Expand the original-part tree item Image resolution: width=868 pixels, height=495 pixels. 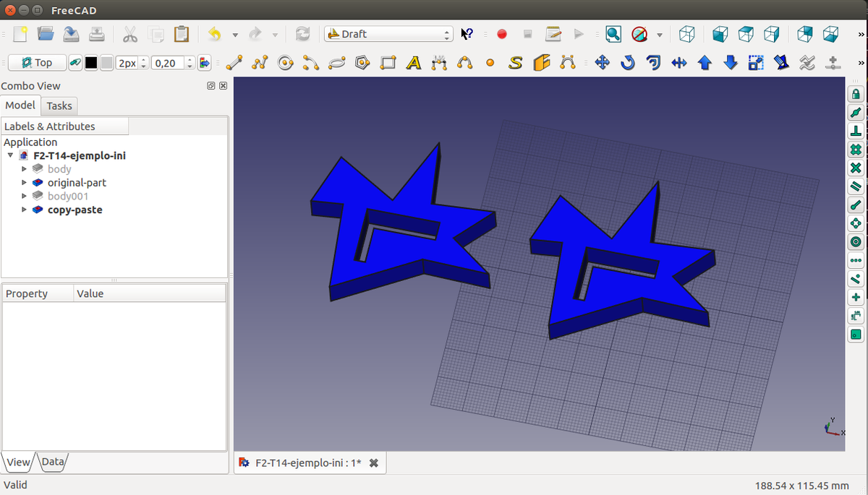(24, 183)
